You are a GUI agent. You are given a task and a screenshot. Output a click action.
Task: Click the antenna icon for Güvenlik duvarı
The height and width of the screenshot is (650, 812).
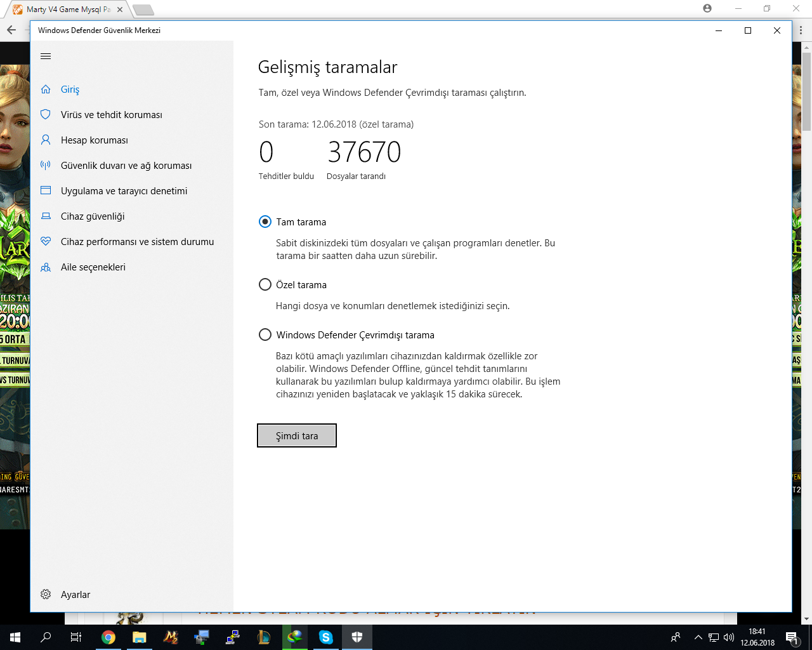click(x=46, y=165)
